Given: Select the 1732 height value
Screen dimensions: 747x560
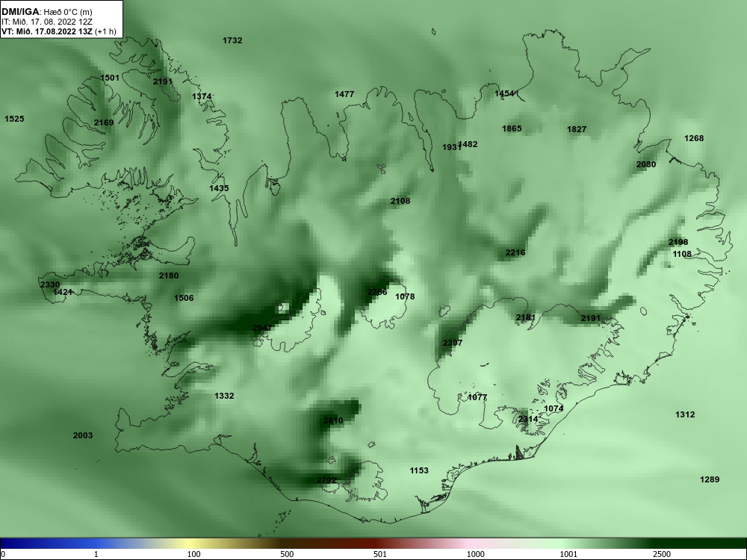Looking at the screenshot, I should tap(232, 40).
